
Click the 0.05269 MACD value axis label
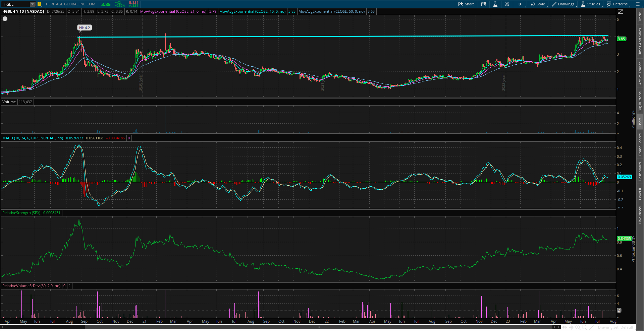pos(624,177)
